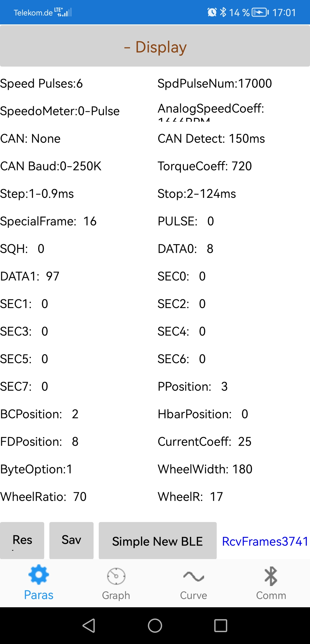Tap the Android home circle icon
310x644 pixels.
155,626
